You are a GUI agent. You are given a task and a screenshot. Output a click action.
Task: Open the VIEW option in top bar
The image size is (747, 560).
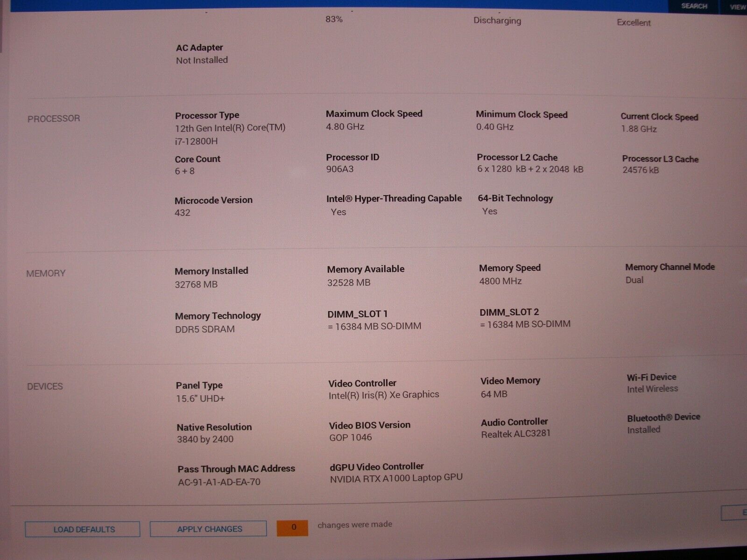click(x=737, y=7)
